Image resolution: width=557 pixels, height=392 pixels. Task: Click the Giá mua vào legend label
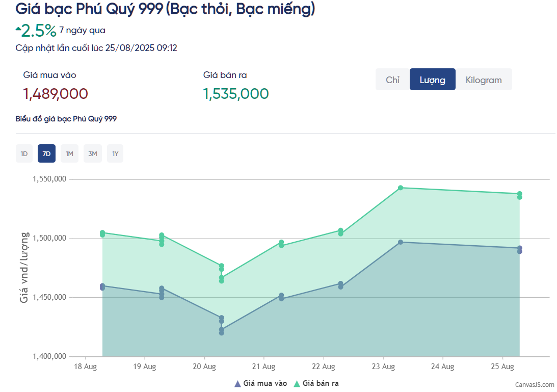(265, 383)
